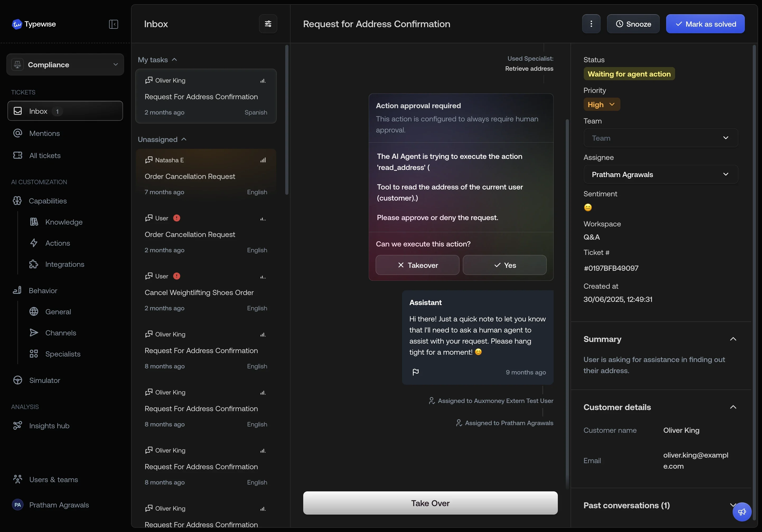
Task: Click red alert icon on Cancel Weightlifting Shoes ticket
Action: click(176, 276)
